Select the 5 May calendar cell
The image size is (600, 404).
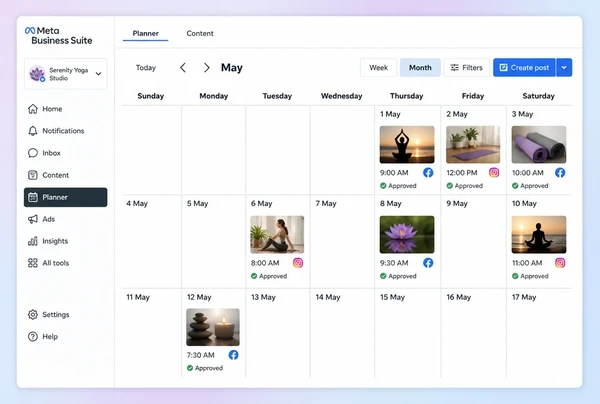214,242
